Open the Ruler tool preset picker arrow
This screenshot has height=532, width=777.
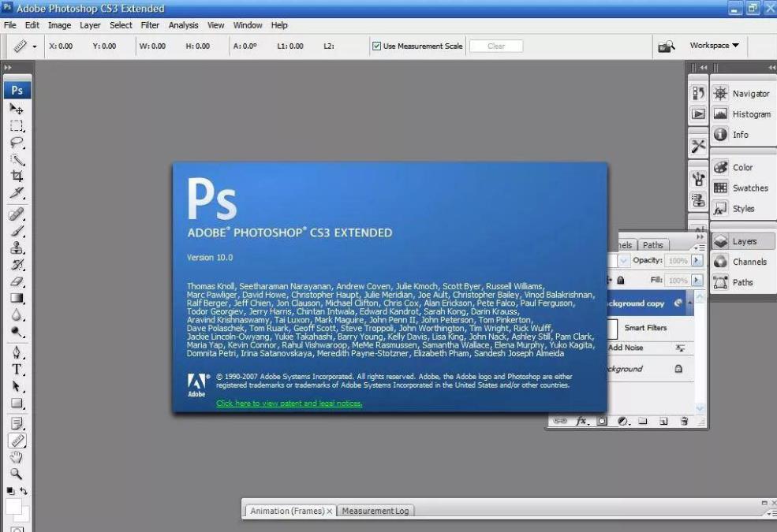click(x=35, y=47)
